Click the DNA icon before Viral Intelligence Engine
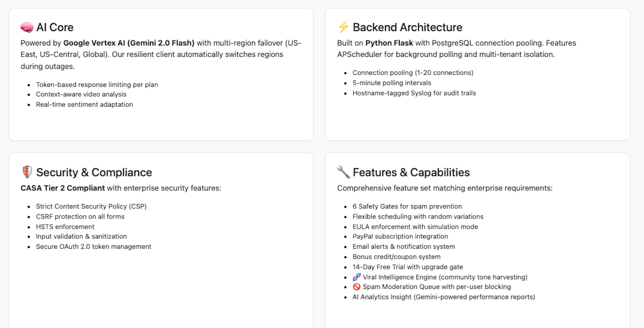Screen dimensions: 644x328 coord(357,277)
